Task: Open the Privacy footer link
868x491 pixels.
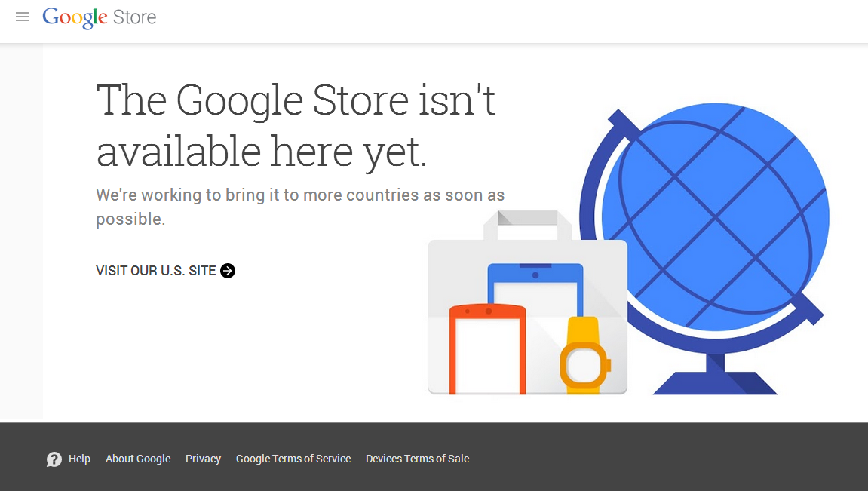Action: coord(203,459)
